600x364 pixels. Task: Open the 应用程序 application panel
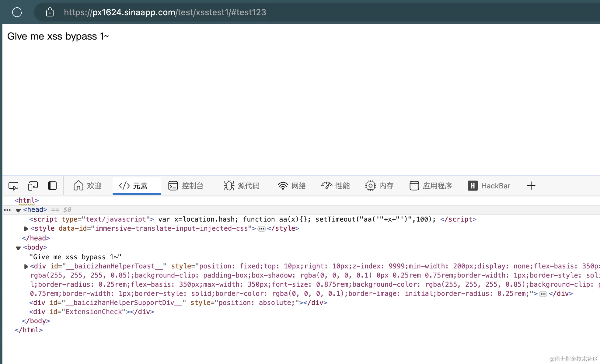pyautogui.click(x=431, y=186)
